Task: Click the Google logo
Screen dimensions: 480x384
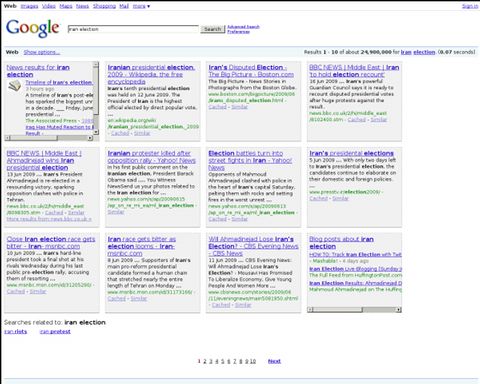Action: [x=33, y=28]
